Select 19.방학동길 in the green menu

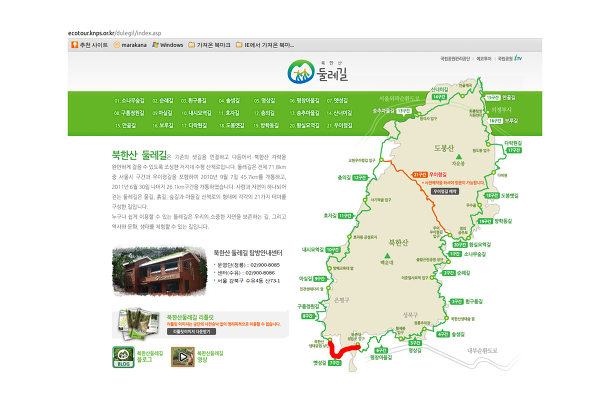pos(266,126)
